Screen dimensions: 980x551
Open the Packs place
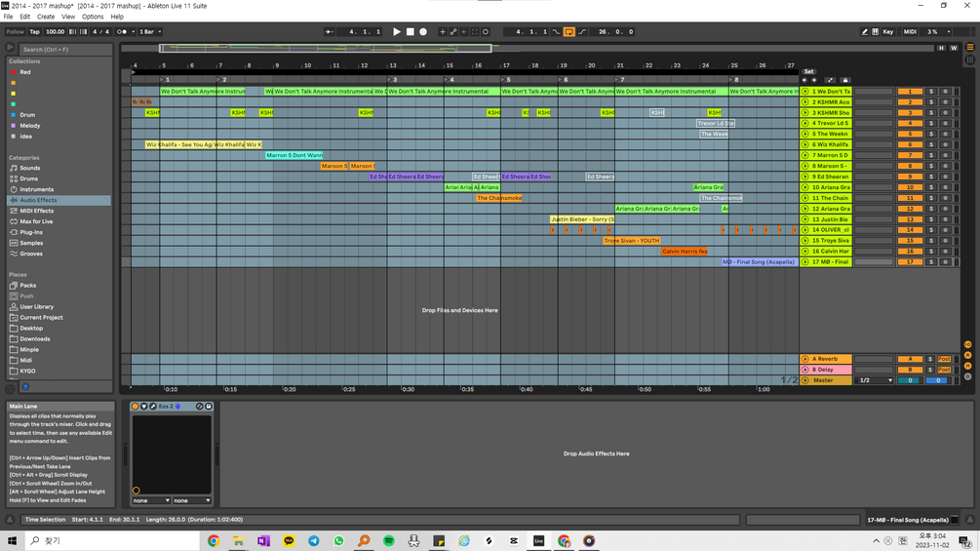[27, 286]
